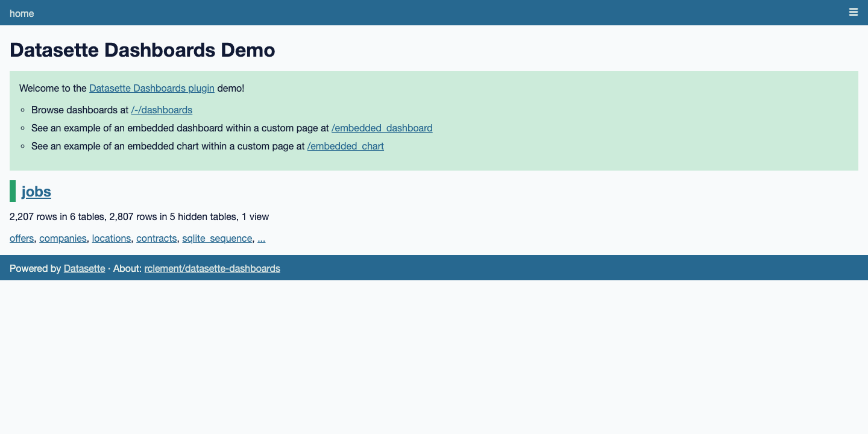This screenshot has width=868, height=434.
Task: Open the jobs database heading link
Action: [x=36, y=192]
